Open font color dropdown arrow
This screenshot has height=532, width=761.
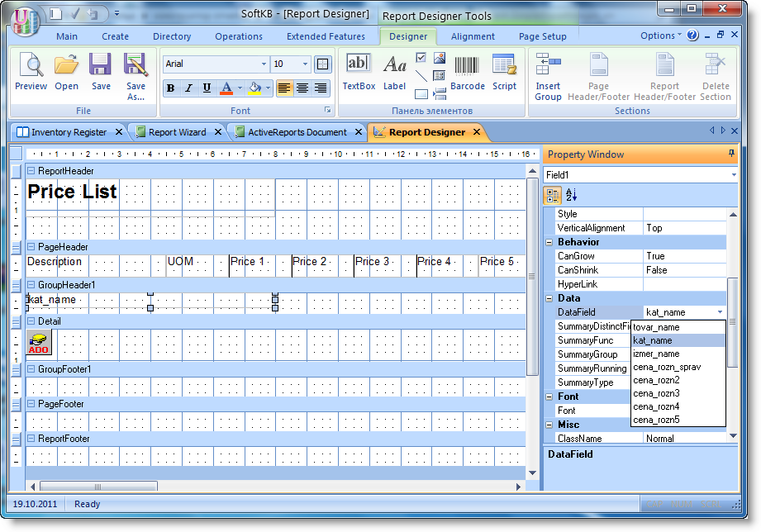(x=240, y=88)
